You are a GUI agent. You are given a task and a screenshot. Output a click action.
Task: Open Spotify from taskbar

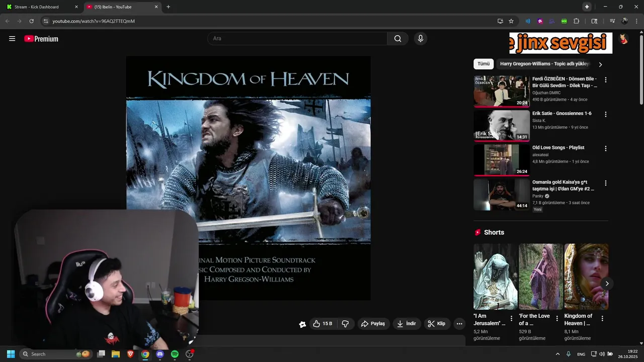coord(175,354)
